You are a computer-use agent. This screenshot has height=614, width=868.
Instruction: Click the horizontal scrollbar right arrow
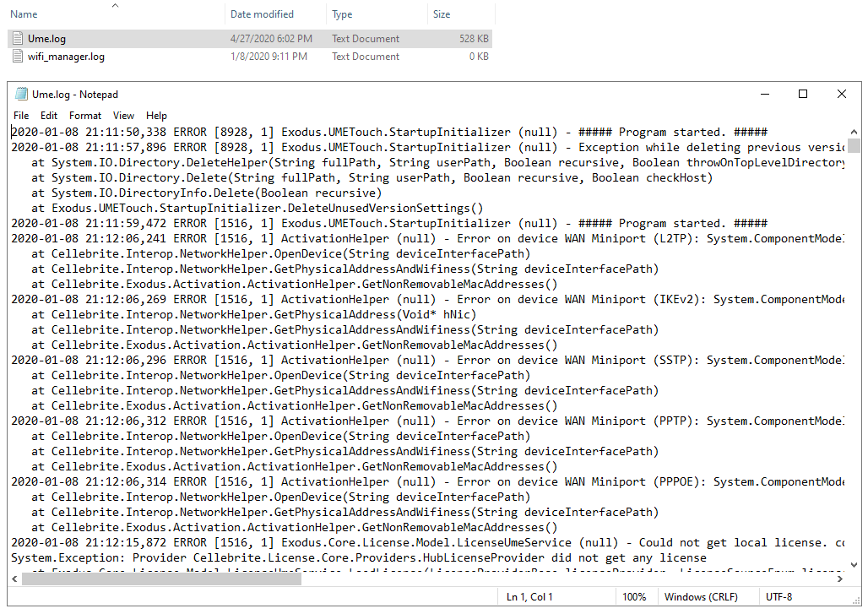(840, 579)
